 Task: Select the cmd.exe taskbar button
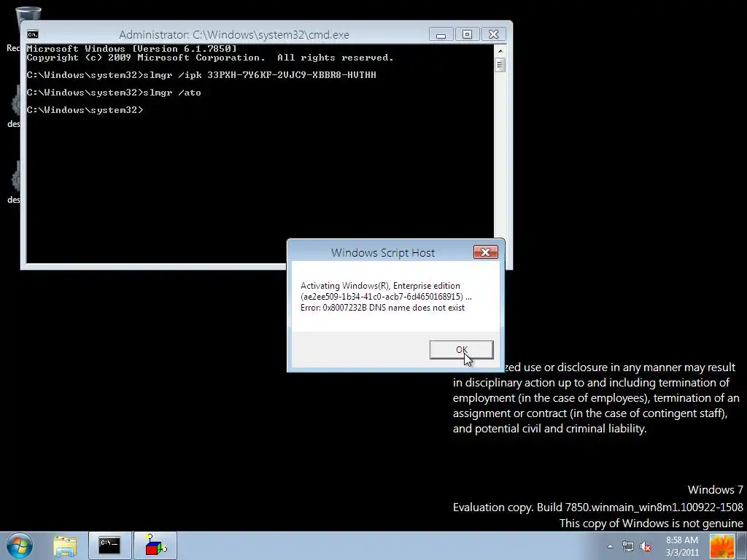109,545
